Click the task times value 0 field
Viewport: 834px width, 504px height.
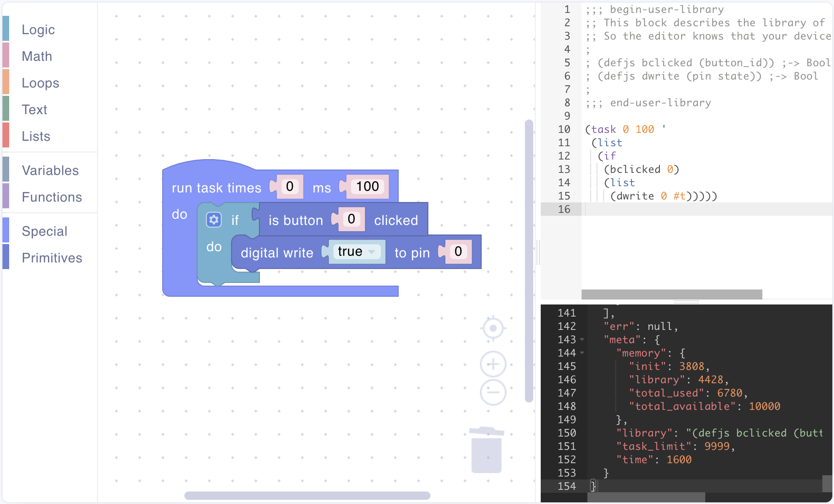pyautogui.click(x=290, y=186)
